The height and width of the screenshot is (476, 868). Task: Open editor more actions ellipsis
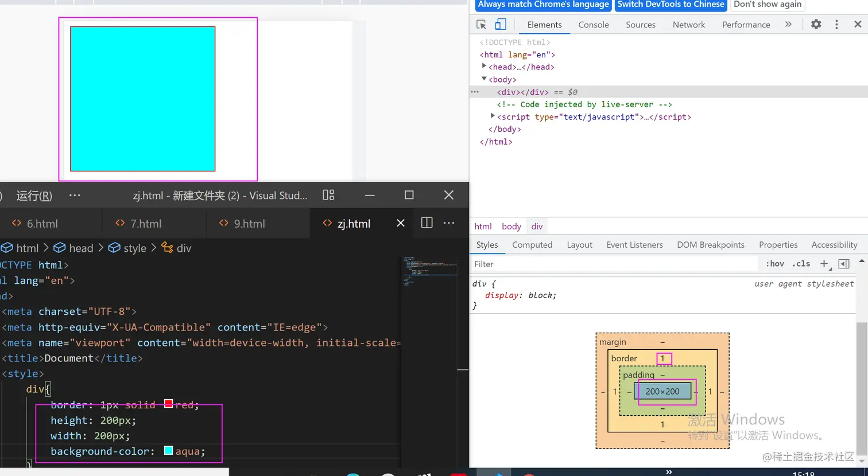(449, 223)
